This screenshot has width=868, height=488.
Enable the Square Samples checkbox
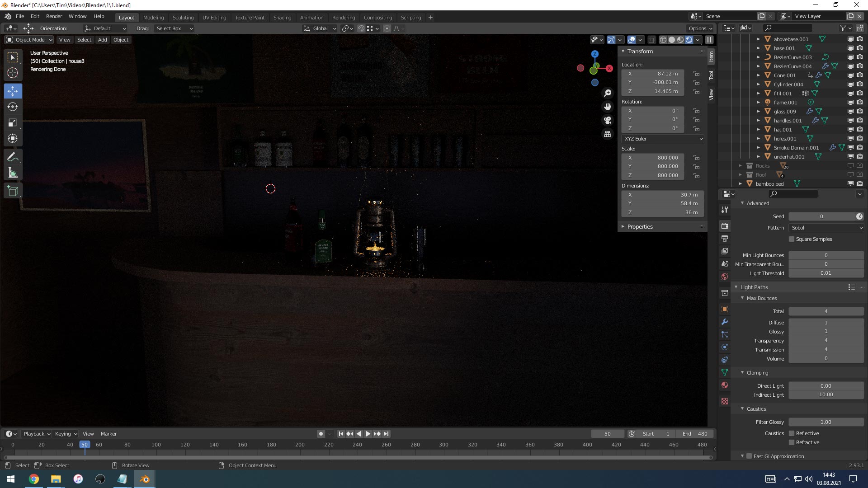click(x=792, y=239)
